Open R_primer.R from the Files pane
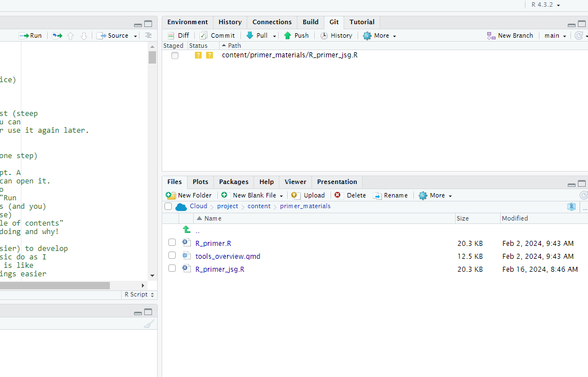 pyautogui.click(x=213, y=243)
